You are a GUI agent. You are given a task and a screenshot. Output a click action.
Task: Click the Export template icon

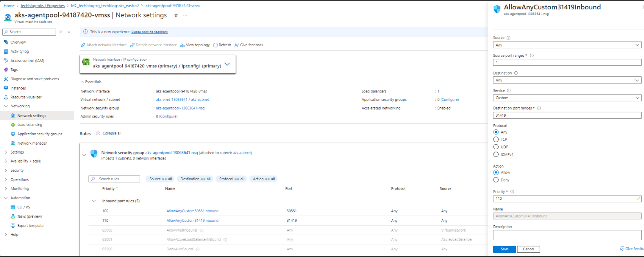13,226
